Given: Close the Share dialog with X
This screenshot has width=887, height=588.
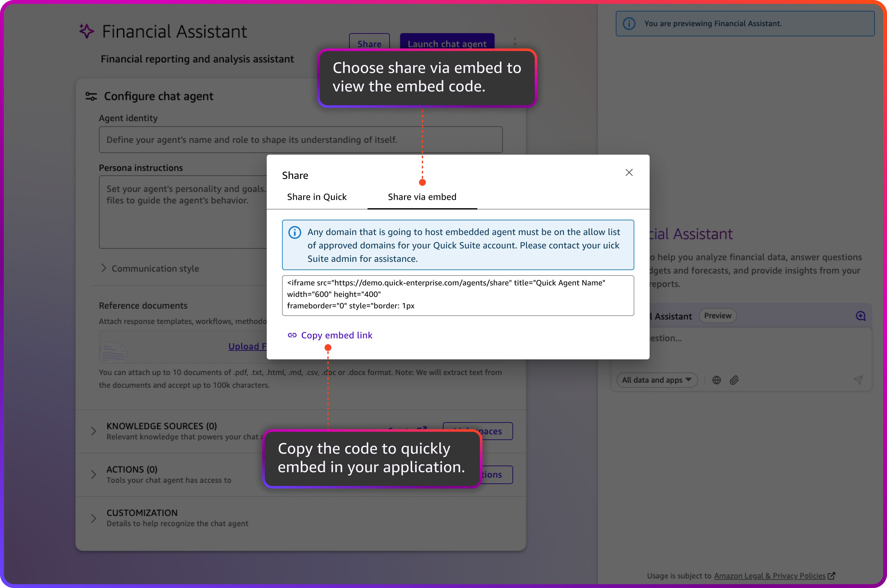Looking at the screenshot, I should (x=629, y=173).
